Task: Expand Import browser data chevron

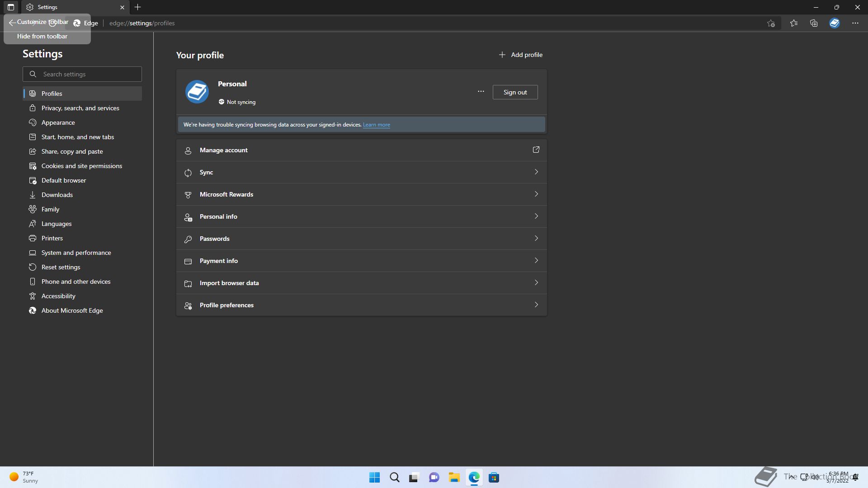Action: (x=536, y=282)
